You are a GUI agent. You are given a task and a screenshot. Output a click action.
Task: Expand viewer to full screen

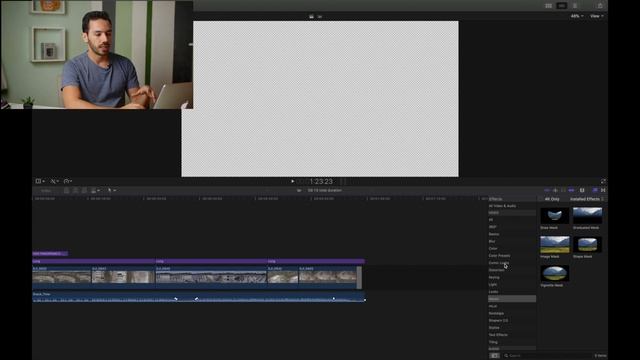click(603, 181)
